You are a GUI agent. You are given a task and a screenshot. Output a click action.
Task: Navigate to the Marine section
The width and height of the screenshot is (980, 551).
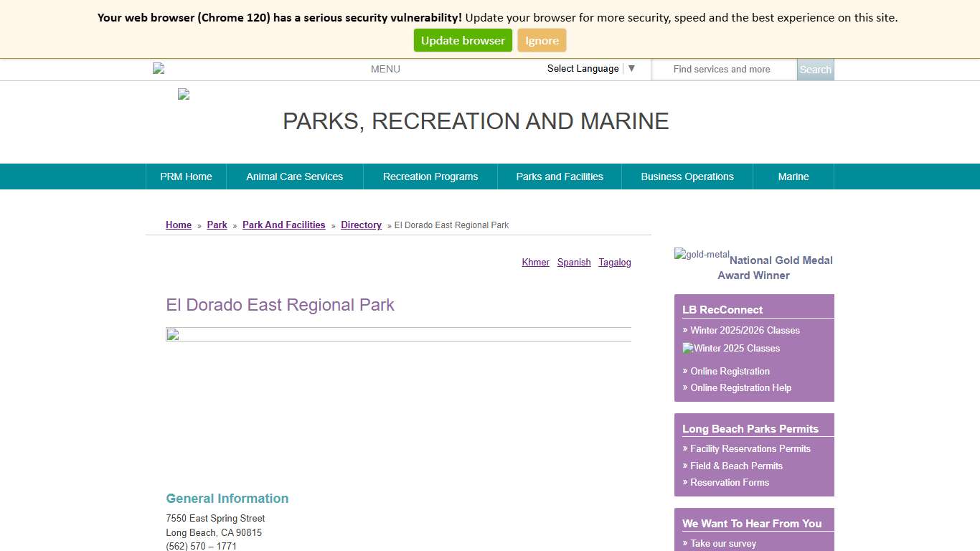point(793,176)
